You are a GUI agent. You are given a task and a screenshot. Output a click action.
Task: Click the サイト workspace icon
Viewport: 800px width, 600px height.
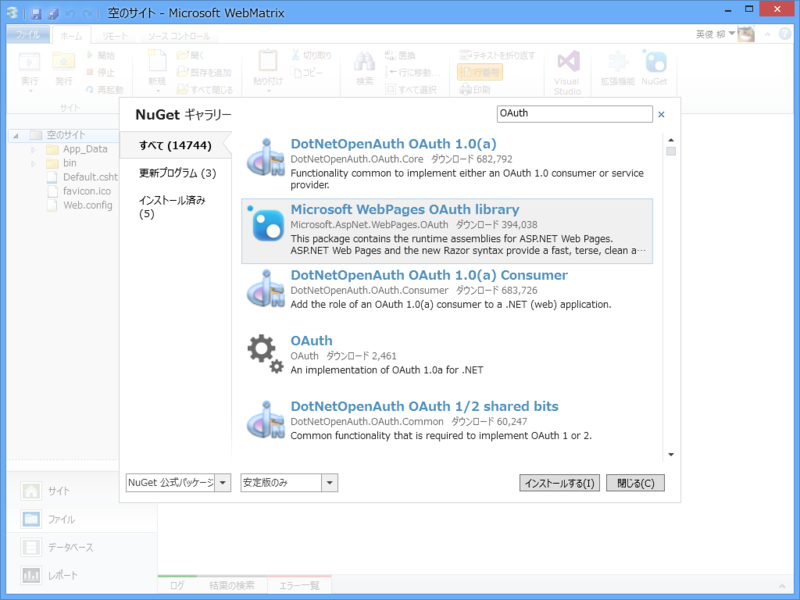[31, 491]
